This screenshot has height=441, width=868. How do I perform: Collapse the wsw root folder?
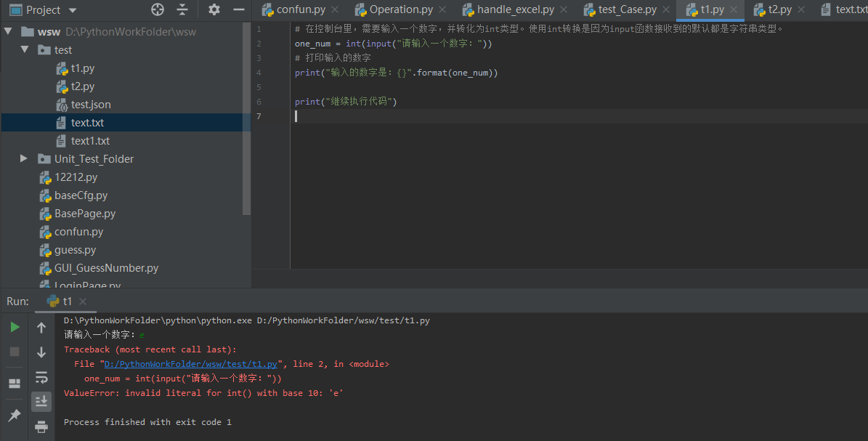8,31
